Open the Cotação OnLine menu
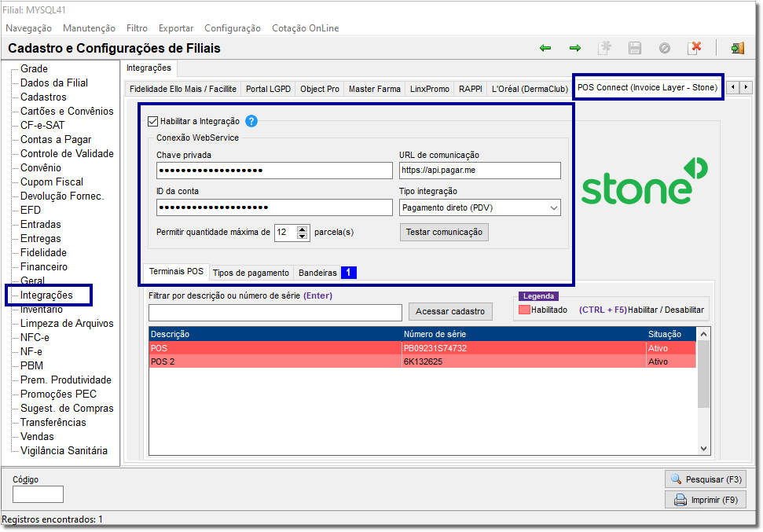 tap(306, 28)
